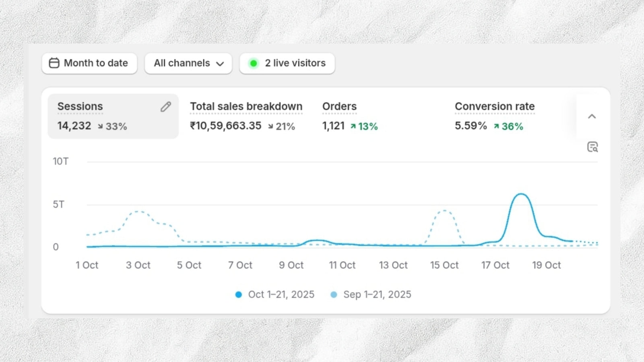Open the All channels dropdown
The width and height of the screenshot is (644, 362).
pyautogui.click(x=188, y=64)
